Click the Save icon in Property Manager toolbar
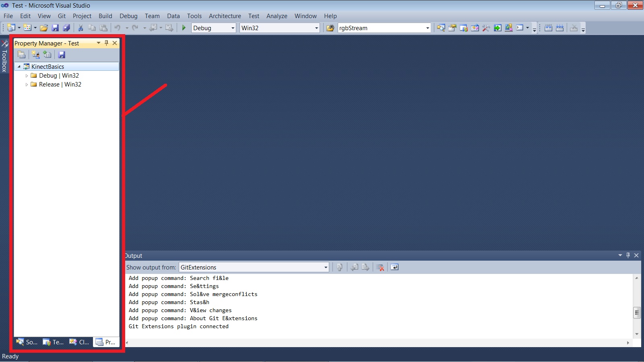 click(x=62, y=55)
